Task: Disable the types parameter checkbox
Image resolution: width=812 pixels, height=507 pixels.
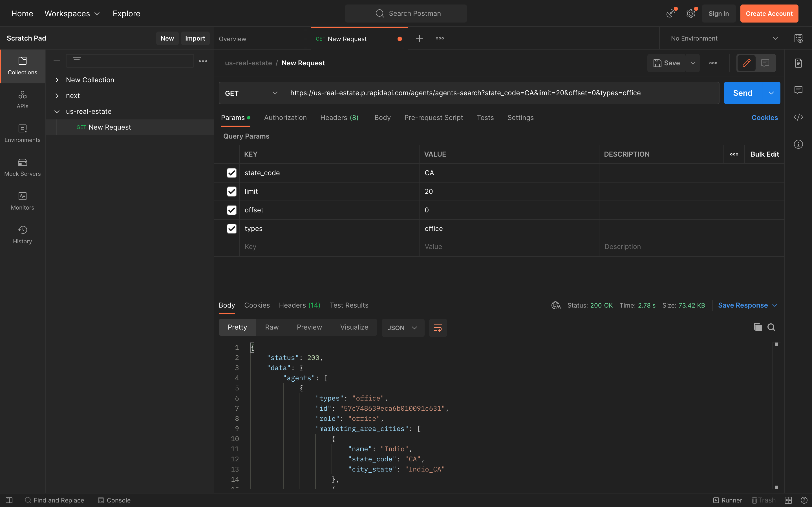Action: pos(231,229)
